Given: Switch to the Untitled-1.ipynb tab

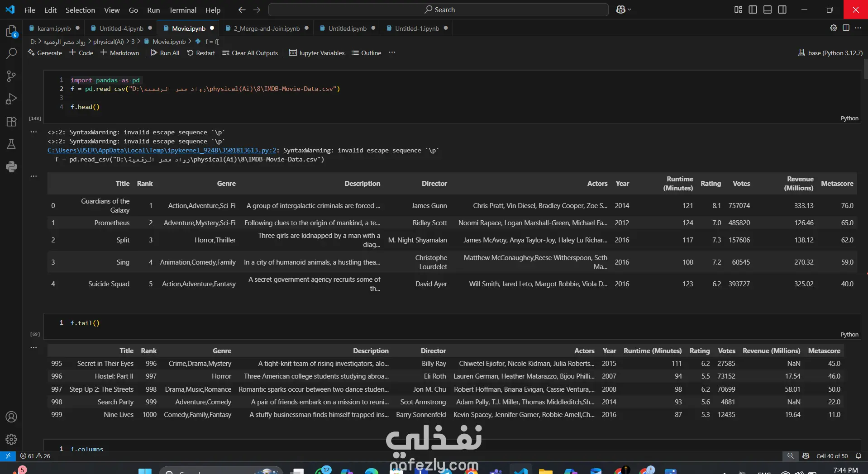Looking at the screenshot, I should click(x=417, y=28).
